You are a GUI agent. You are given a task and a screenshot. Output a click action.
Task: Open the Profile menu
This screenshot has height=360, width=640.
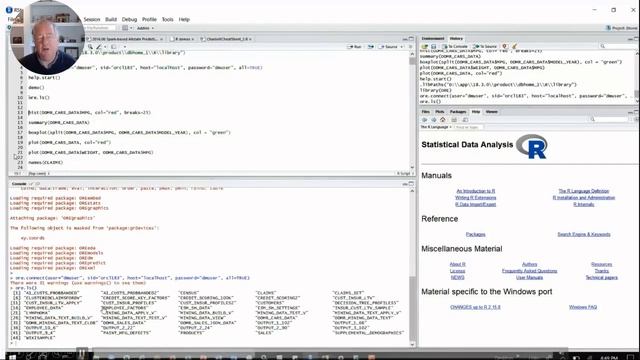[149, 20]
